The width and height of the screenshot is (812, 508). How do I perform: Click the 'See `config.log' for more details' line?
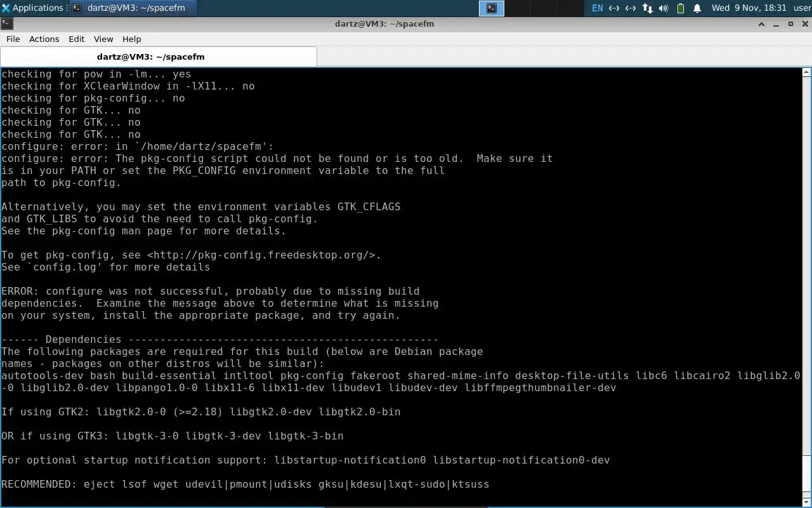pyautogui.click(x=106, y=267)
